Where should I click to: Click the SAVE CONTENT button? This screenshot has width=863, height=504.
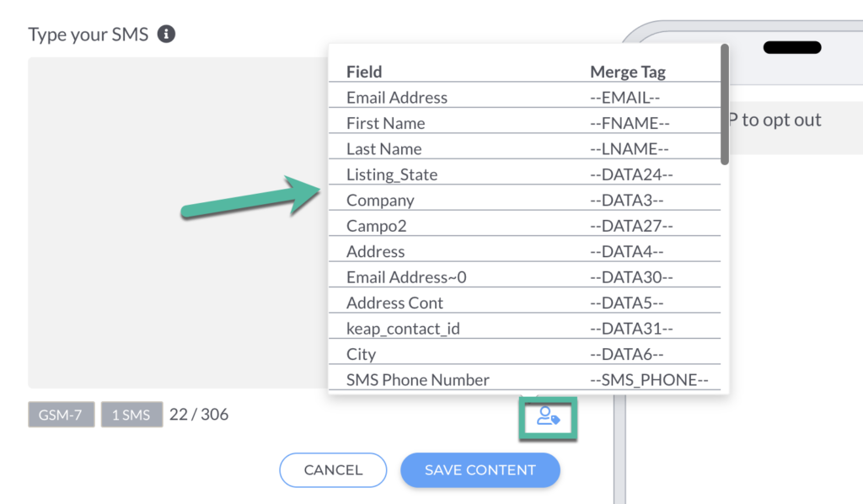[x=480, y=470]
